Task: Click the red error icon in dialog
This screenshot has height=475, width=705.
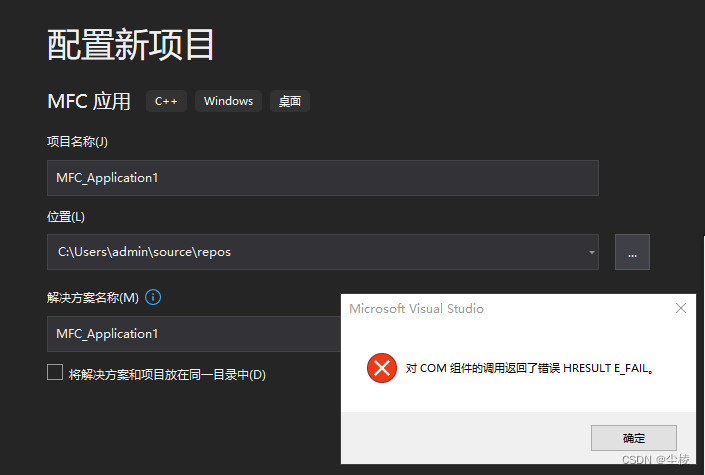Action: (x=382, y=368)
